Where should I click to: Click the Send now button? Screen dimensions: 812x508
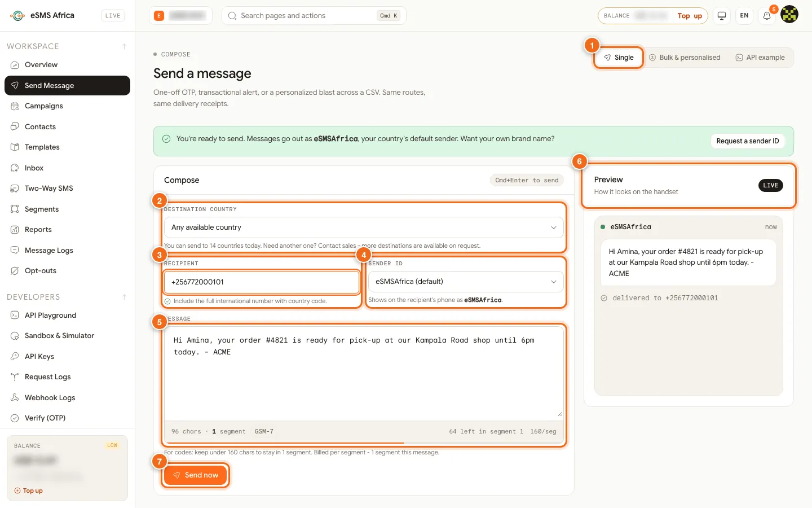[x=195, y=475]
